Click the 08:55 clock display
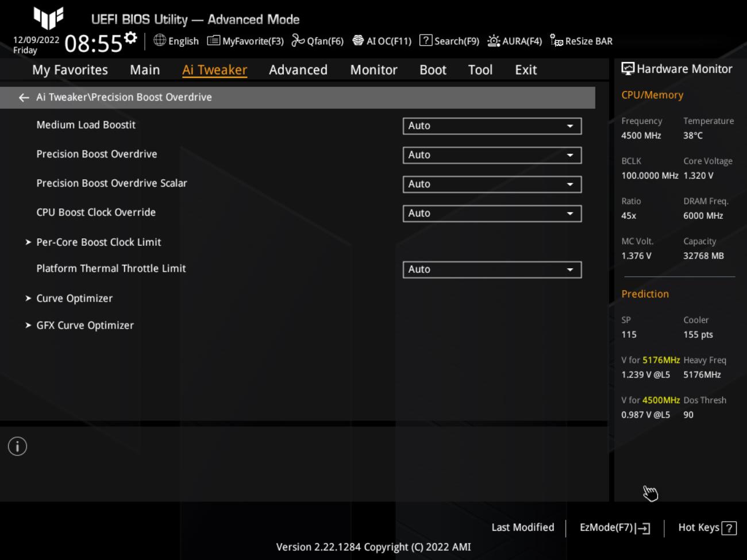This screenshot has height=560, width=747. 94,44
